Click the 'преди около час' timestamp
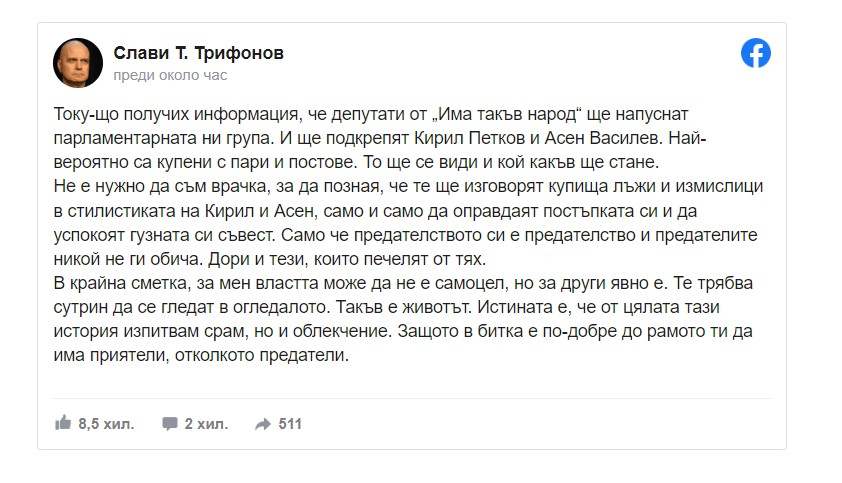 [170, 75]
